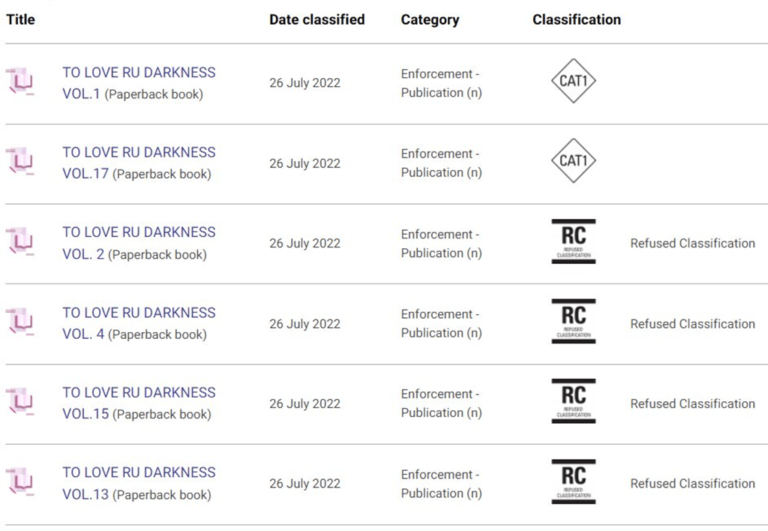Open To Love Ru Darkness Vol.17 link
Image resolution: width=768 pixels, height=531 pixels.
(x=138, y=153)
